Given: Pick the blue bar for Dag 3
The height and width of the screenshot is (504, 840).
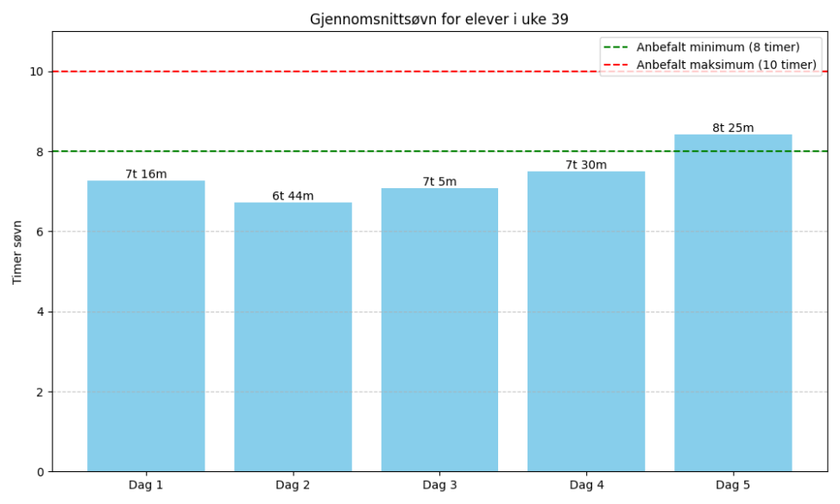Looking at the screenshot, I should pyautogui.click(x=439, y=330).
